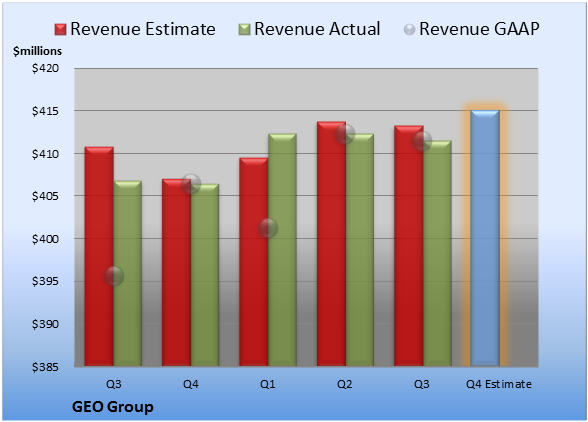Click the gray Revenue GAAP legend marker
The width and height of the screenshot is (588, 422).
[x=410, y=29]
